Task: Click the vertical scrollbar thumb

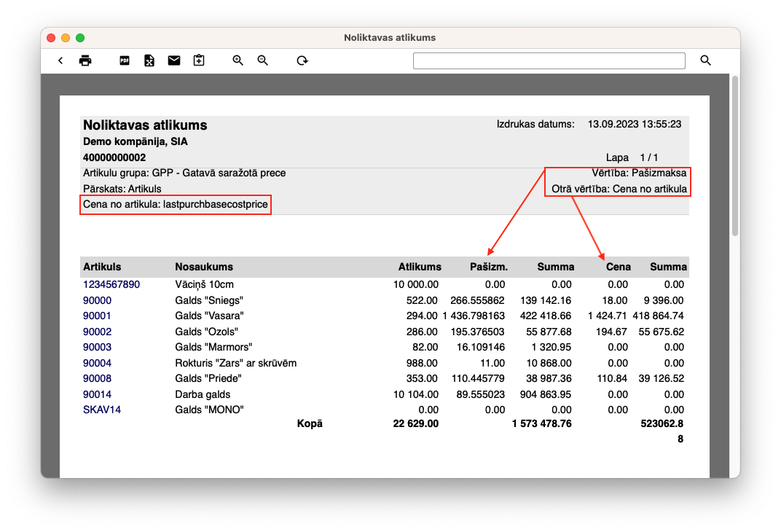Action: [734, 155]
